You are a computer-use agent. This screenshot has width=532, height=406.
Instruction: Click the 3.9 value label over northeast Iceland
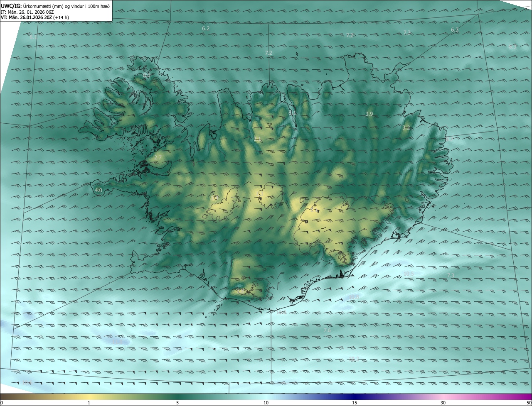[369, 114]
